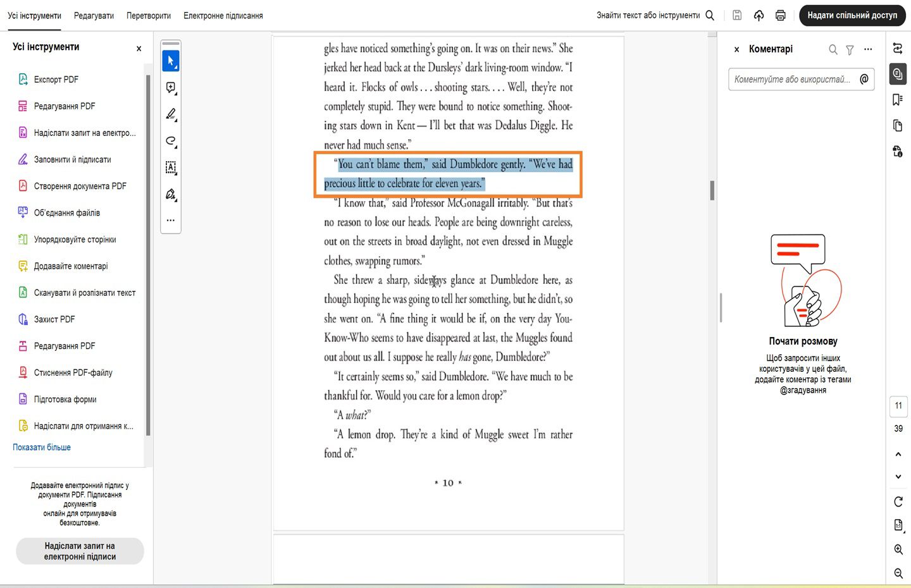The height and width of the screenshot is (588, 911).
Task: Choose the highlighter tool
Action: 171,114
